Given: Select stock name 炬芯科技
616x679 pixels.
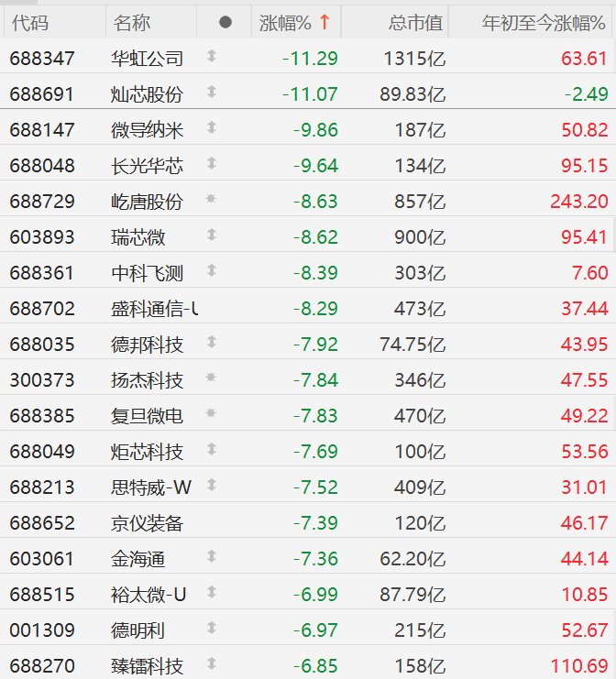Looking at the screenshot, I should pyautogui.click(x=147, y=452).
